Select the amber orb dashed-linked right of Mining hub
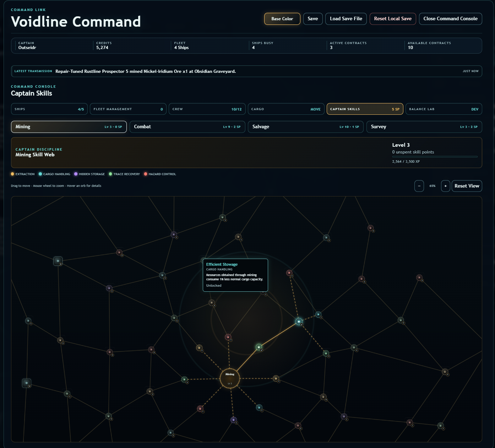The image size is (495, 448). tap(276, 378)
